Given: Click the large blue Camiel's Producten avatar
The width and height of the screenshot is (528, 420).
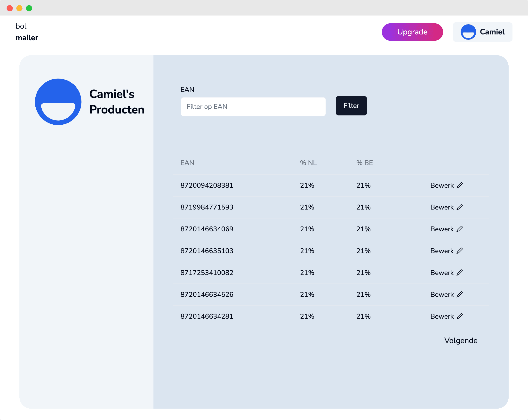Looking at the screenshot, I should [58, 102].
